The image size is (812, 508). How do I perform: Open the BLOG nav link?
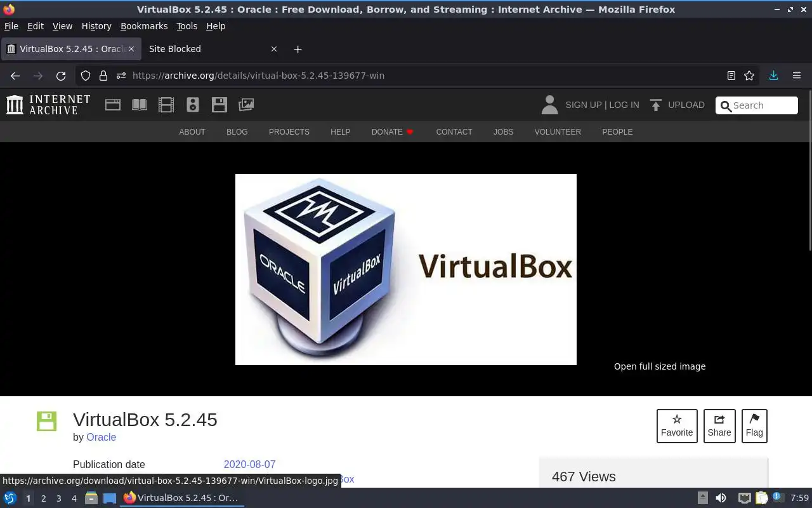tap(237, 132)
